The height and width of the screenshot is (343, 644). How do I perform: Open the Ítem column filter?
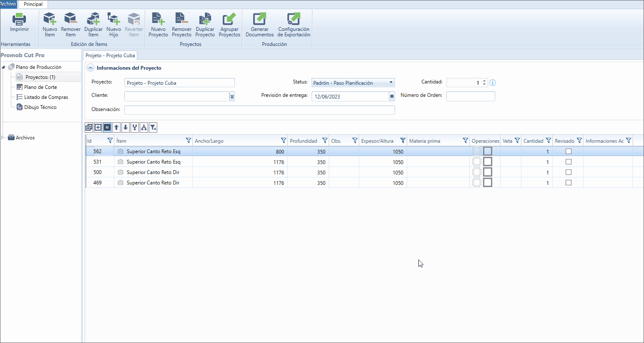click(189, 141)
